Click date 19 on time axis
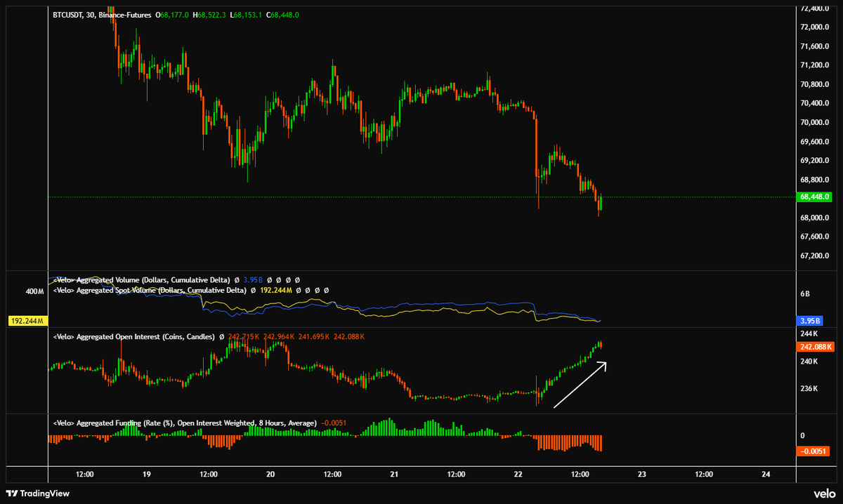The width and height of the screenshot is (843, 504). tap(147, 475)
